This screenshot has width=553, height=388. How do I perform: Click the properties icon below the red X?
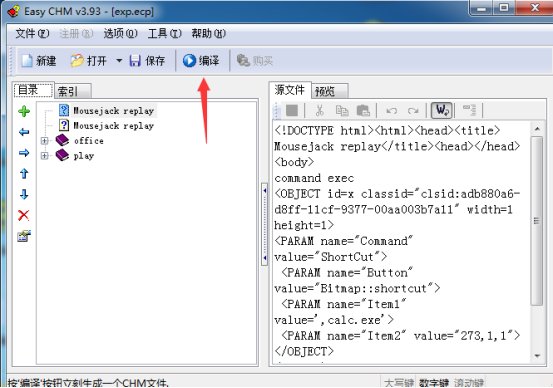24,236
